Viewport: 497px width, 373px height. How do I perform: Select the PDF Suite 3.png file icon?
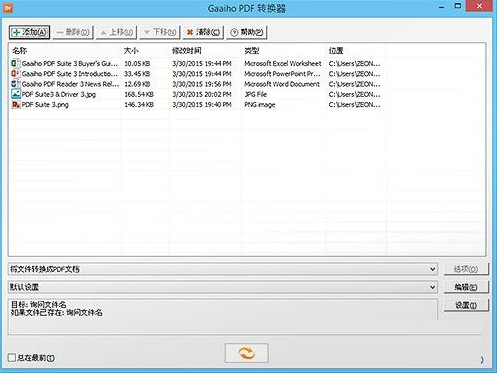(x=16, y=104)
